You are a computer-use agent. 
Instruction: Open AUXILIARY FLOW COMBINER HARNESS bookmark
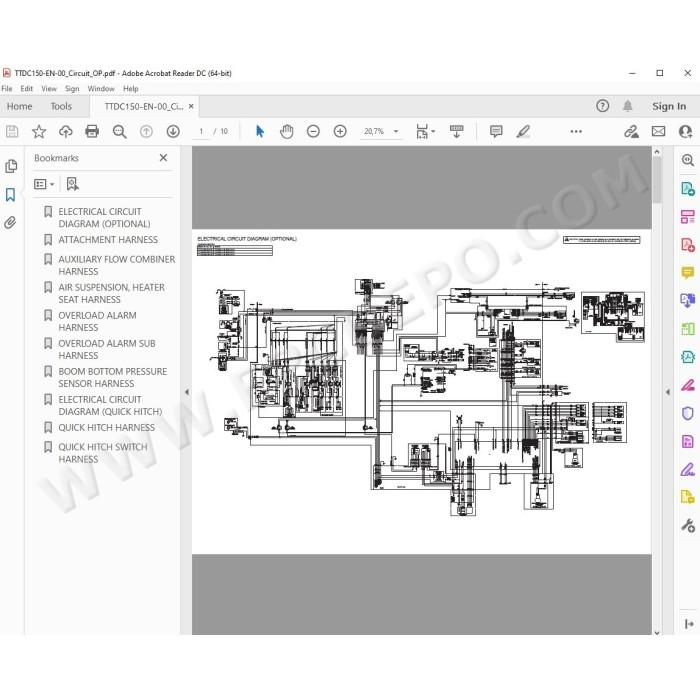tap(117, 265)
